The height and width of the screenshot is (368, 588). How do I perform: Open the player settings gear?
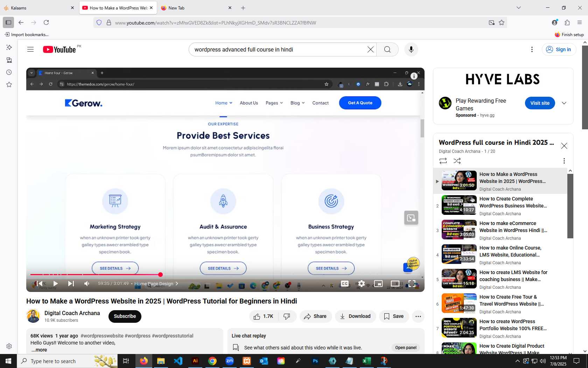coord(362,284)
